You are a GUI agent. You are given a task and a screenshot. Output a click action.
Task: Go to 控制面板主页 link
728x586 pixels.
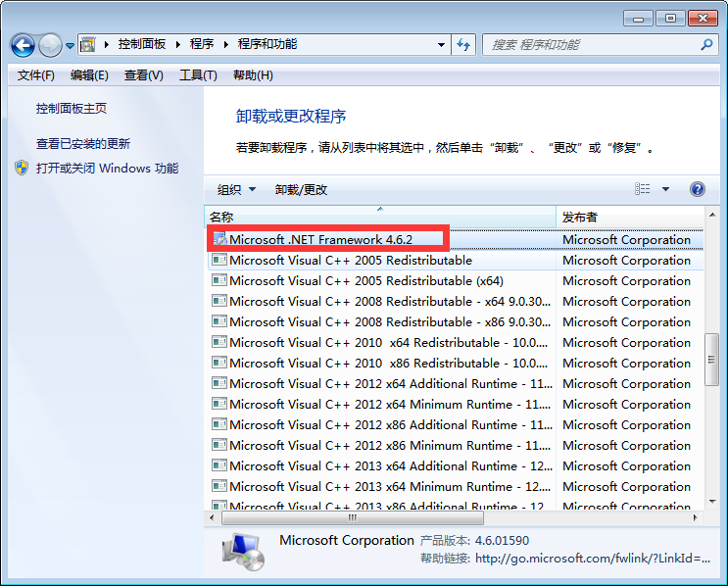(x=72, y=109)
